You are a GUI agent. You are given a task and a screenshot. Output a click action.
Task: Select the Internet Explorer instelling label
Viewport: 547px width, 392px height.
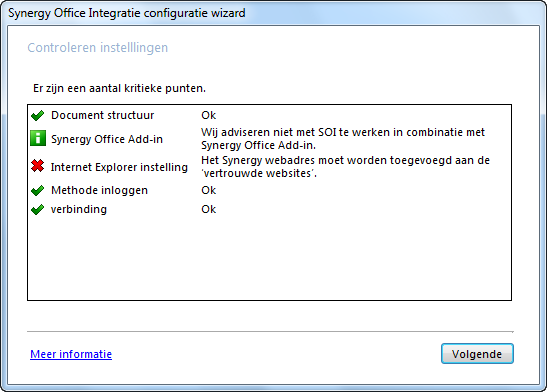pyautogui.click(x=119, y=167)
